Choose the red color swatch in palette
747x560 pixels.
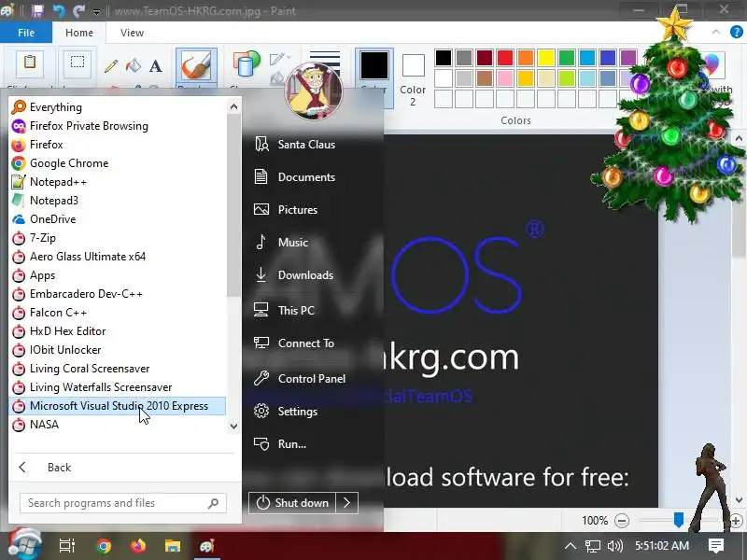[504, 58]
